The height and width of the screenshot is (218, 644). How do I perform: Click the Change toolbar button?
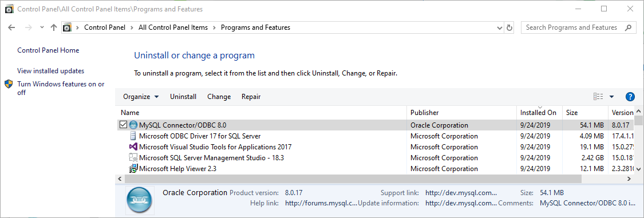[x=219, y=97]
